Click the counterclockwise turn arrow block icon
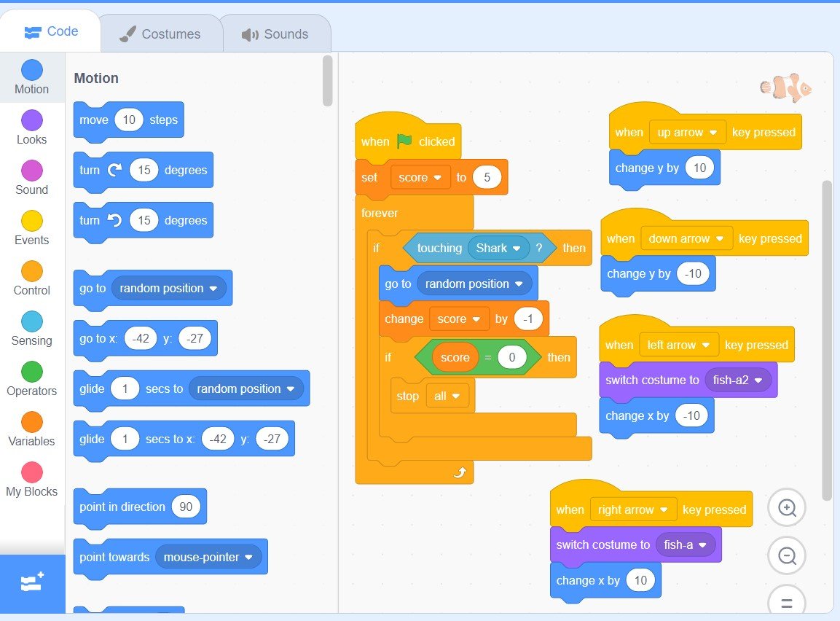Image resolution: width=840 pixels, height=621 pixels. pyautogui.click(x=115, y=220)
